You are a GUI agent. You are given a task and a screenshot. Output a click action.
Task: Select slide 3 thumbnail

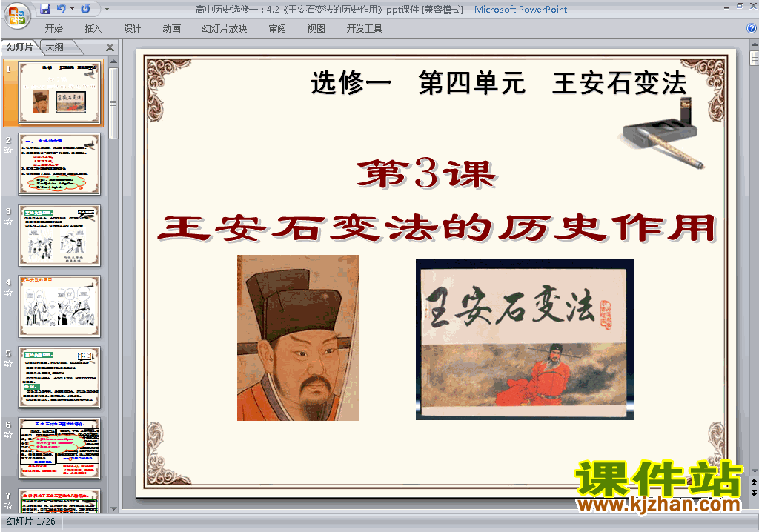(x=59, y=236)
